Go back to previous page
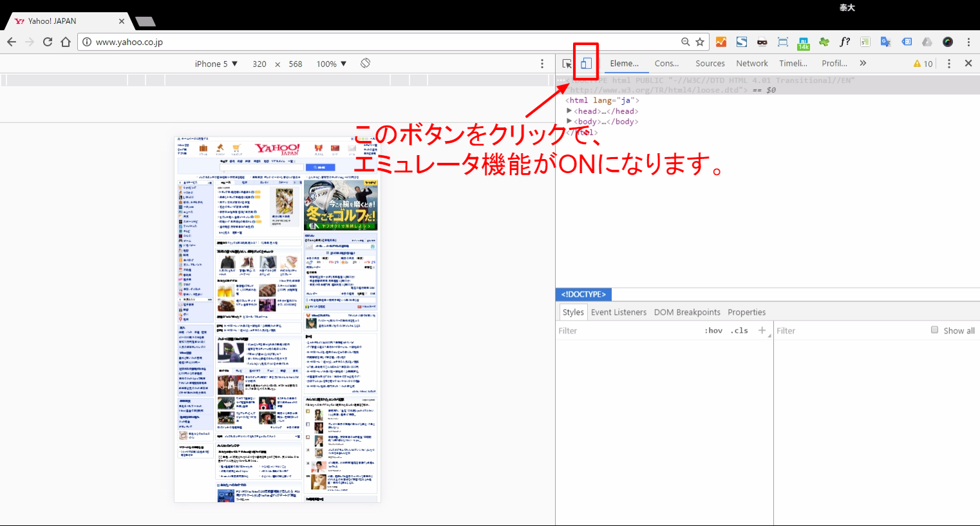 point(12,42)
